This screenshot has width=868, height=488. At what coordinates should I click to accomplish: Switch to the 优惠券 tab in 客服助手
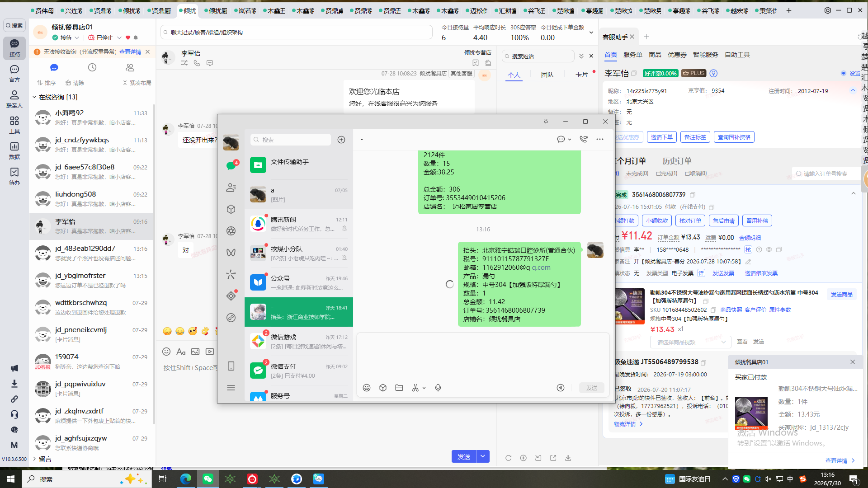tap(677, 55)
